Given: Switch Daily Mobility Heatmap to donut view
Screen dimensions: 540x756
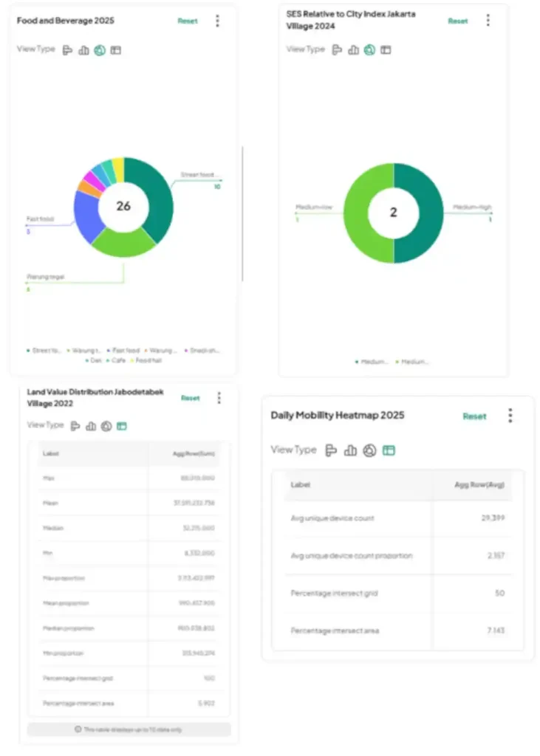Looking at the screenshot, I should 369,450.
